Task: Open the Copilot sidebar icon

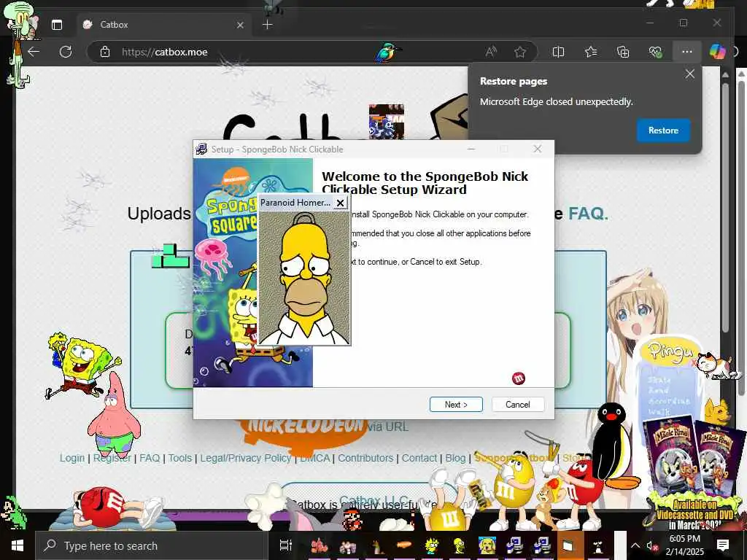Action: click(x=717, y=52)
